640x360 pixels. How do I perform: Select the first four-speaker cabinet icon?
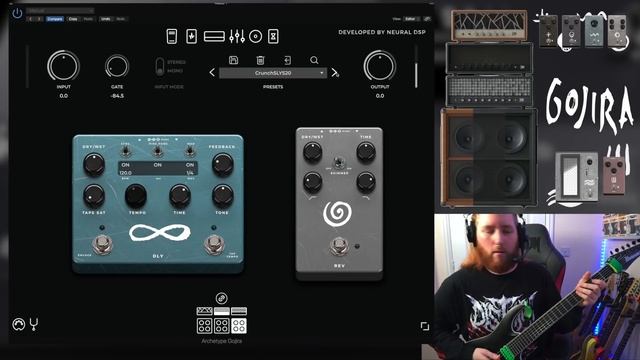pos(204,326)
